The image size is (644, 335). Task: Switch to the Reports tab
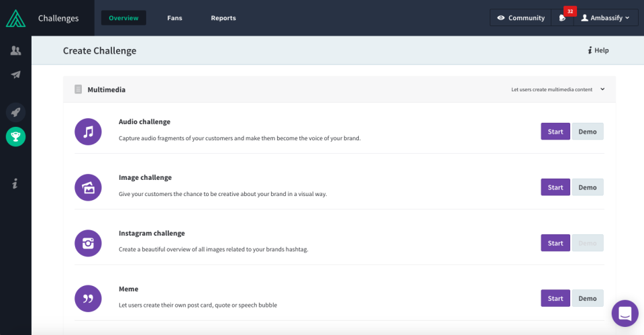(x=223, y=17)
